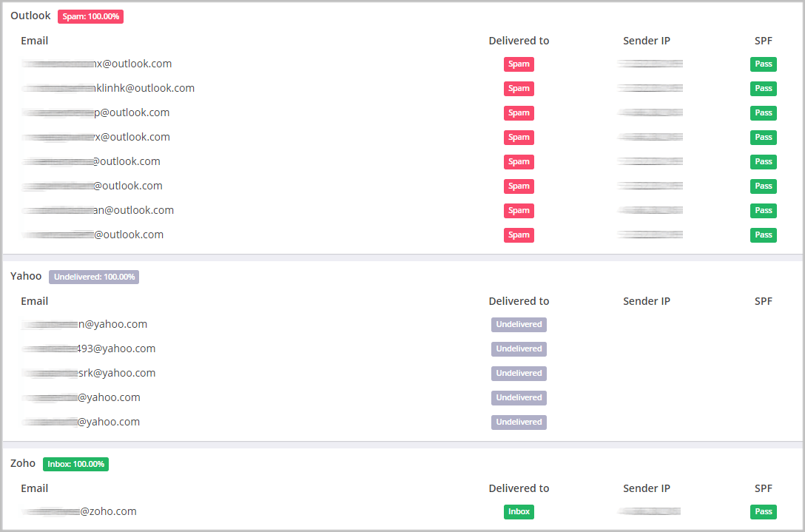Click the Spam: 100.00% badge next to Outlook

tap(90, 16)
